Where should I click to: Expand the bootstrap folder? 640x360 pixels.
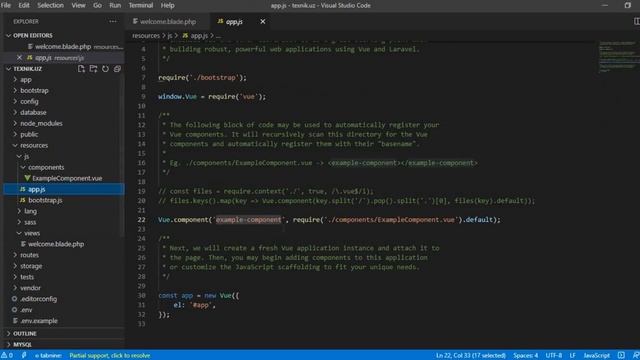34,91
